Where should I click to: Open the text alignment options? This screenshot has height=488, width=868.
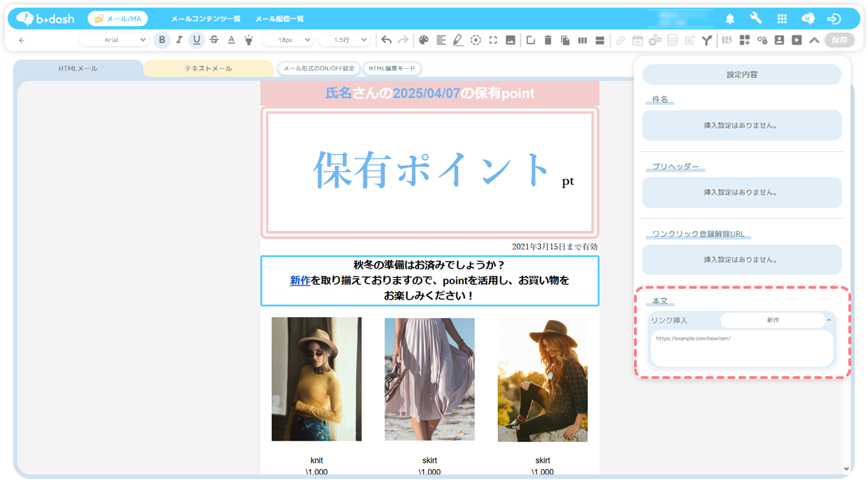pos(441,40)
